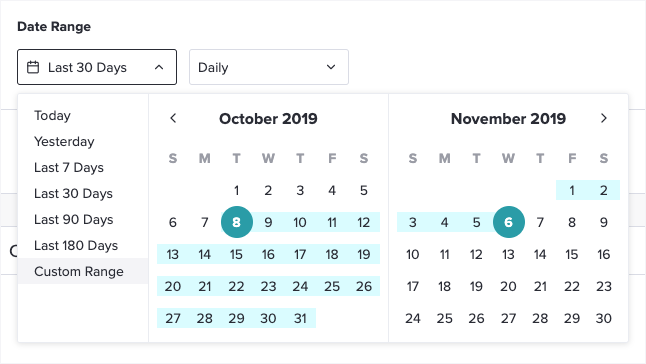Go to previous month with left arrow

(173, 119)
